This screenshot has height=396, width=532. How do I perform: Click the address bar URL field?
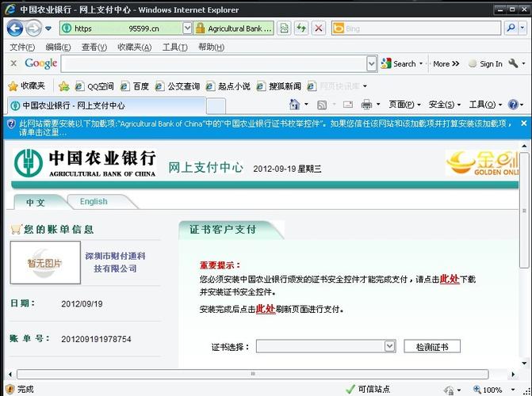(121, 29)
